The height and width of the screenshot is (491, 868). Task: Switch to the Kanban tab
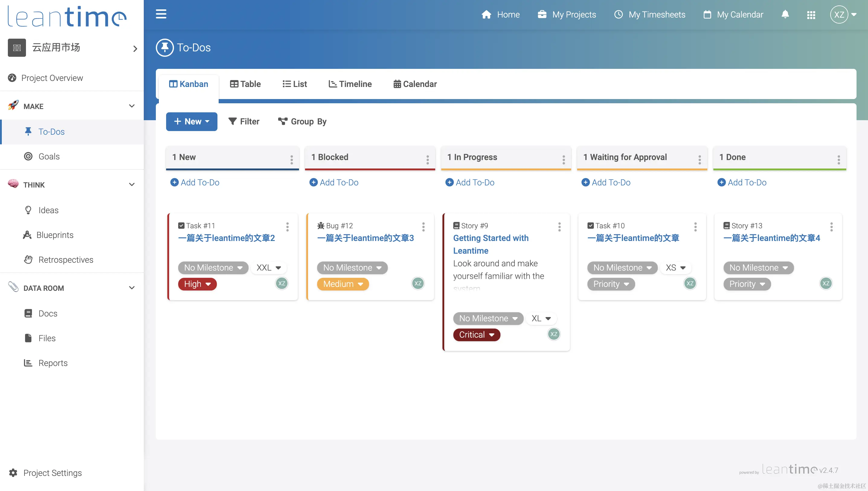pos(188,84)
